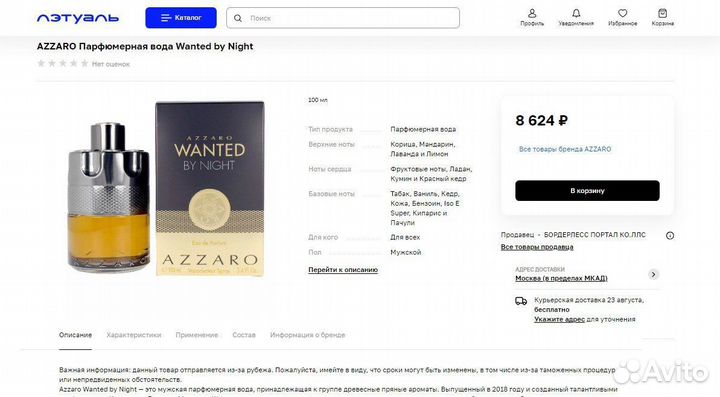Select the 100 мл volume option
Screen dimensions: 720x397
[318, 100]
